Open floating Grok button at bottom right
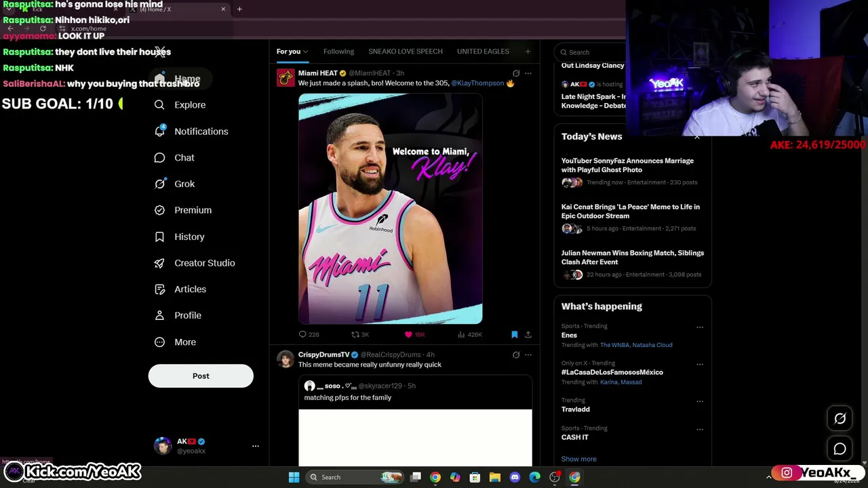 [840, 419]
